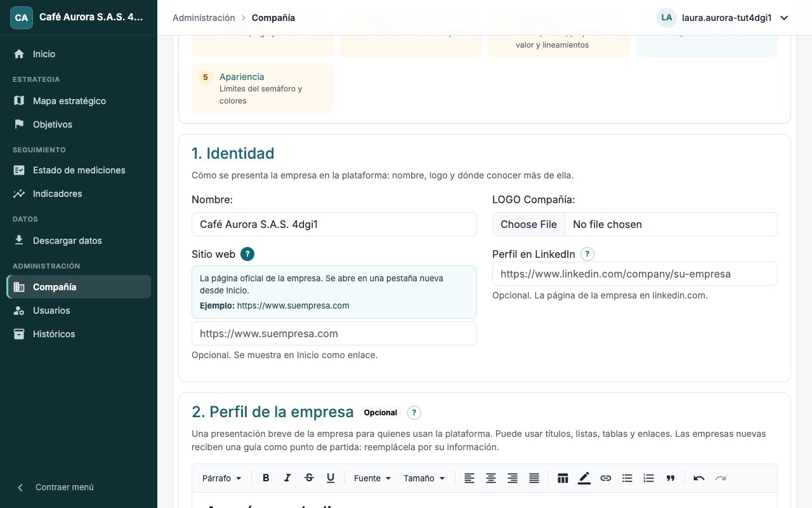Open the text highlight color tool
812x508 pixels.
(584, 478)
